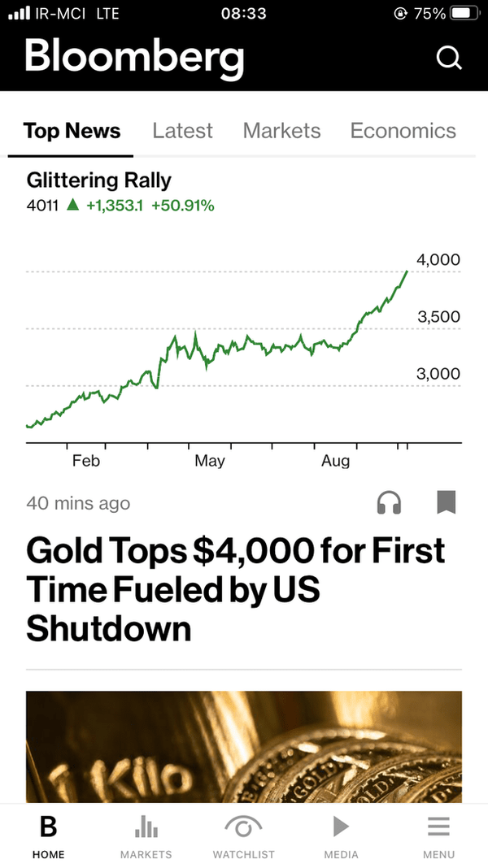Open the gold bars article image
The image size is (488, 868).
tap(244, 746)
